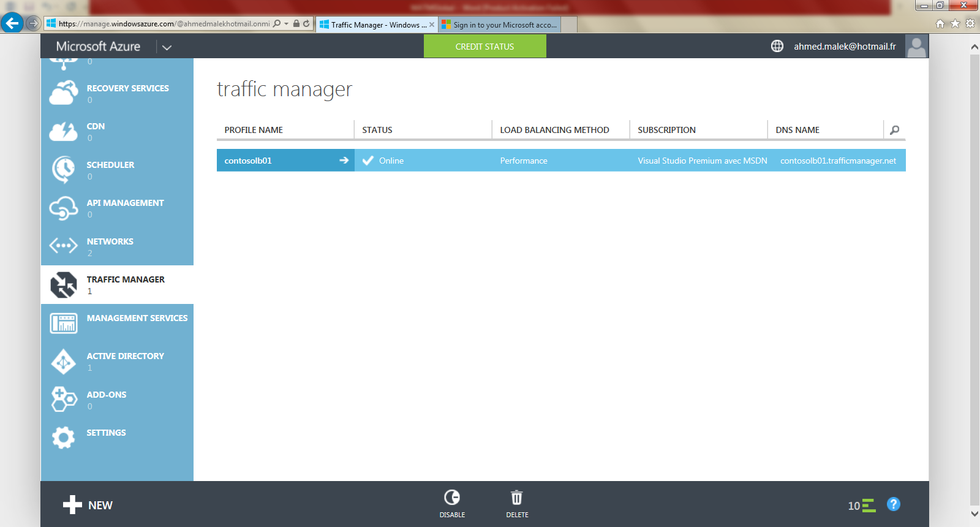Open Active Directory diamond icon
This screenshot has height=527, width=980.
point(64,362)
